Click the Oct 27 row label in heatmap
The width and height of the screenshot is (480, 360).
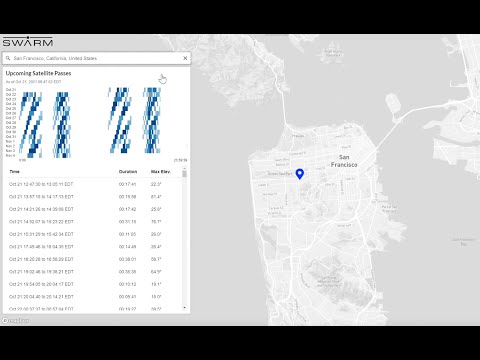pyautogui.click(x=11, y=118)
